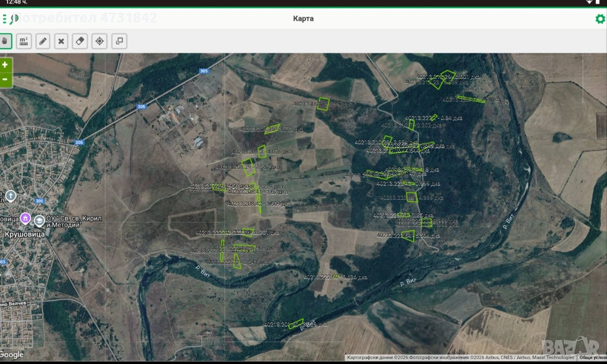
Task: Choose the pencil draw tool
Action: coord(43,41)
